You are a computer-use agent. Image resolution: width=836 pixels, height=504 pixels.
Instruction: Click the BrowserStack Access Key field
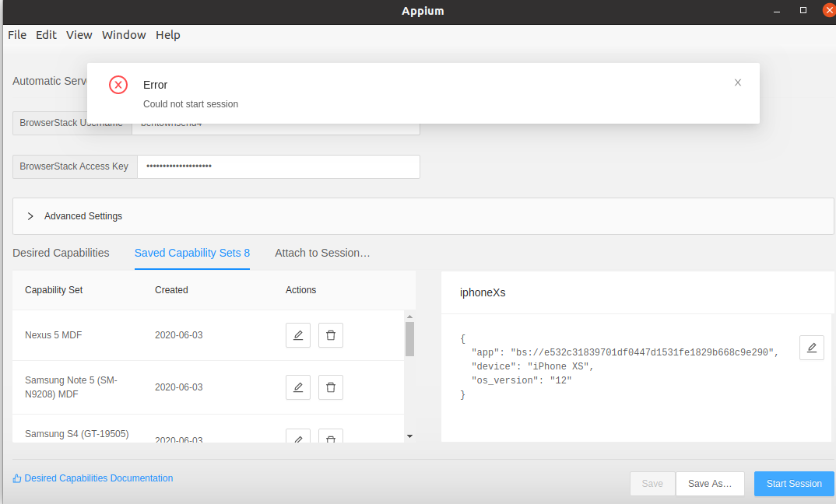pyautogui.click(x=279, y=166)
